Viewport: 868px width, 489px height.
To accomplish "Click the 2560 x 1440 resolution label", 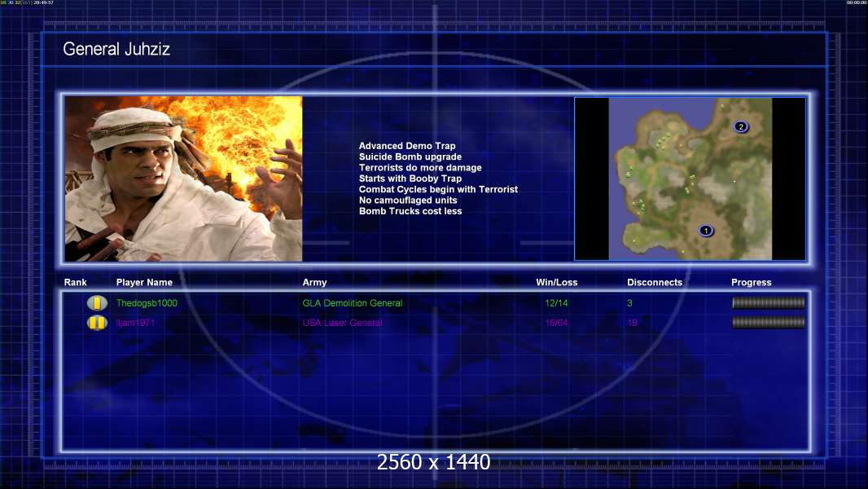I will coord(433,462).
